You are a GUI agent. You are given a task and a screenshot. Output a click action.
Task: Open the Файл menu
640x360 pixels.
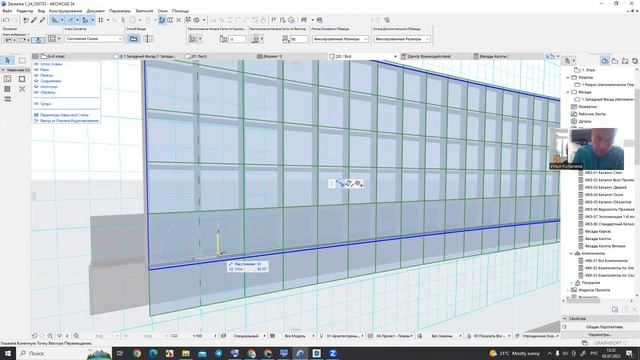pos(7,11)
